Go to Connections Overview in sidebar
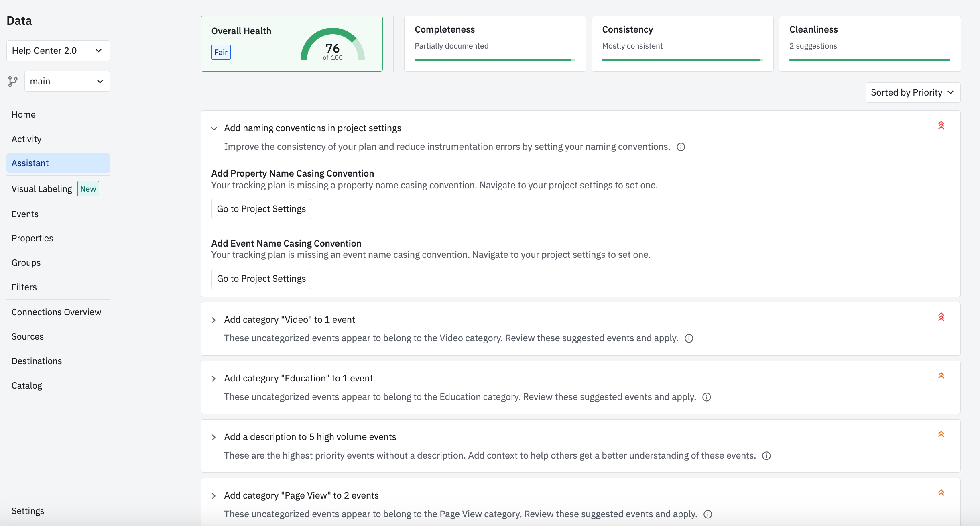This screenshot has width=980, height=526. pos(56,312)
